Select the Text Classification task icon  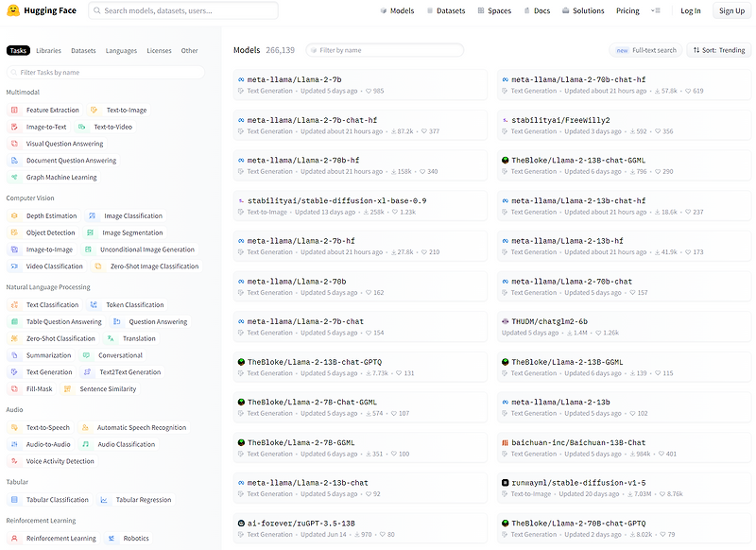14,304
